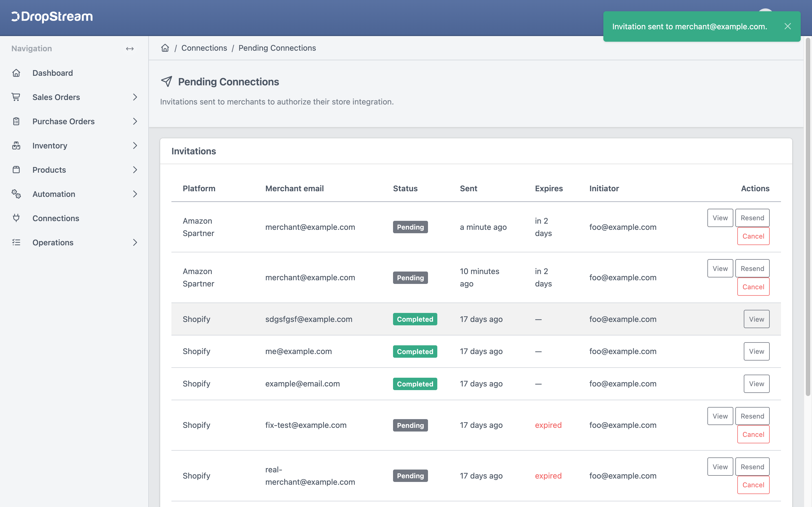The image size is (812, 507).
Task: Collapse navigation with double-arrow icon
Action: [x=130, y=49]
